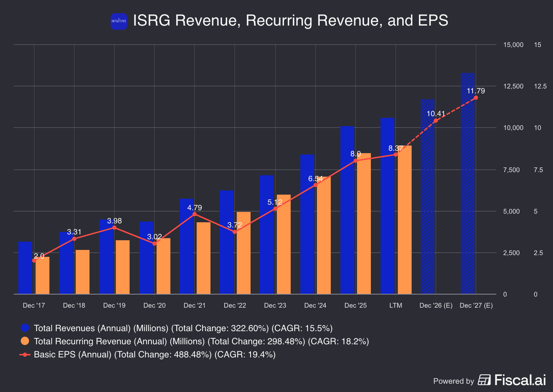Screen dimensions: 553x392
Task: Click the blue Total Revenues legend swatch
Action: (25, 328)
